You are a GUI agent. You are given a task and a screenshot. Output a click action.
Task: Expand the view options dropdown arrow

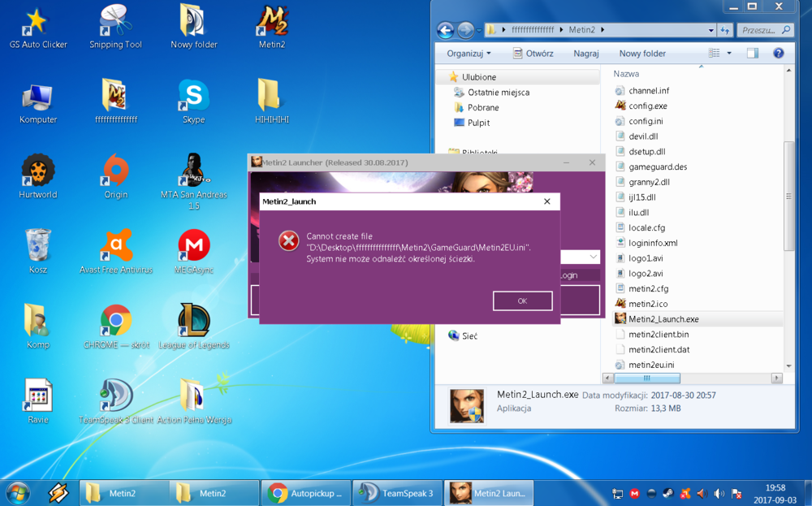coord(729,53)
